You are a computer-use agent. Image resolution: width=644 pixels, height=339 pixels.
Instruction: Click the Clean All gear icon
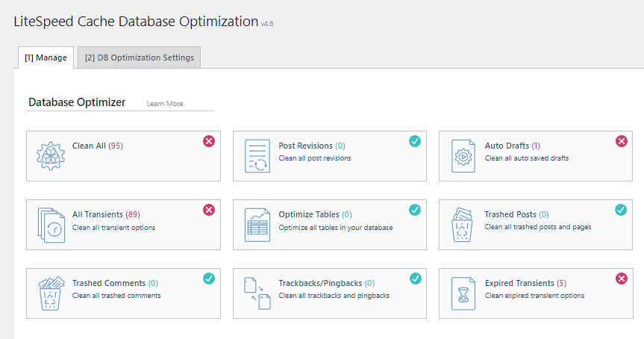point(51,156)
